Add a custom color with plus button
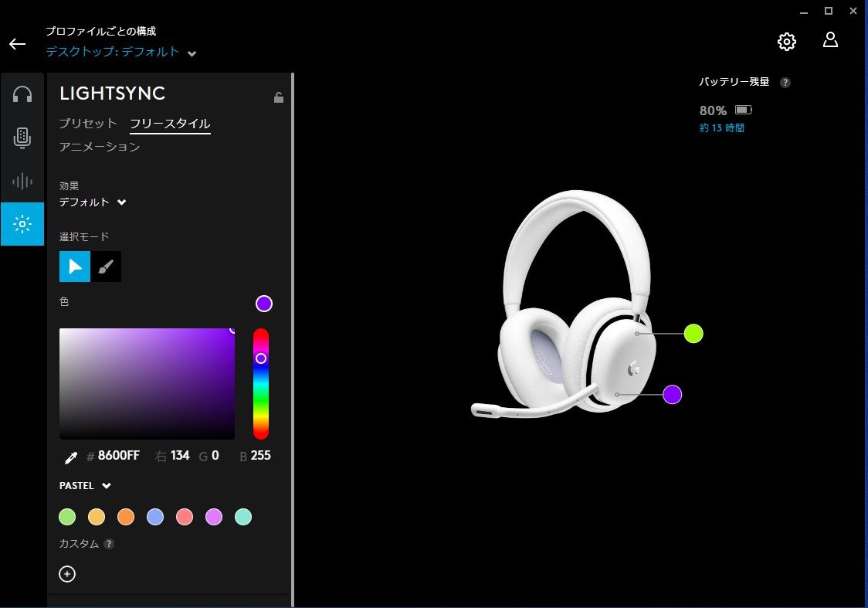The height and width of the screenshot is (608, 868). tap(67, 574)
